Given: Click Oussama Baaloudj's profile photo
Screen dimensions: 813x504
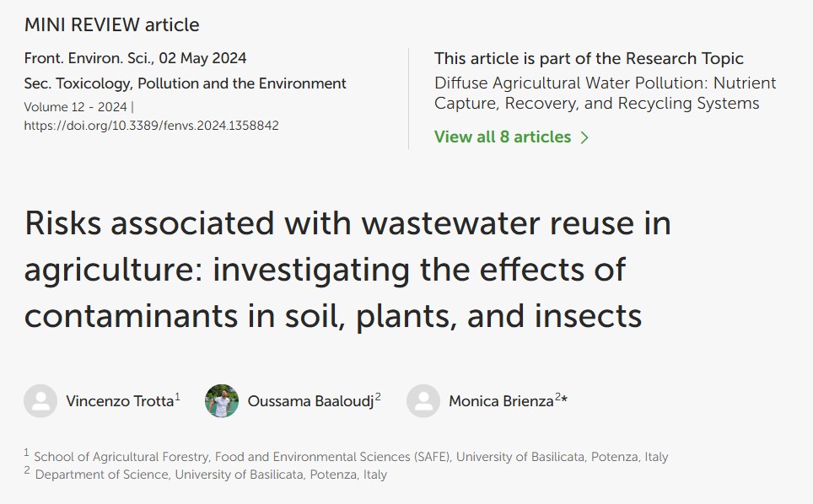Looking at the screenshot, I should tap(222, 401).
